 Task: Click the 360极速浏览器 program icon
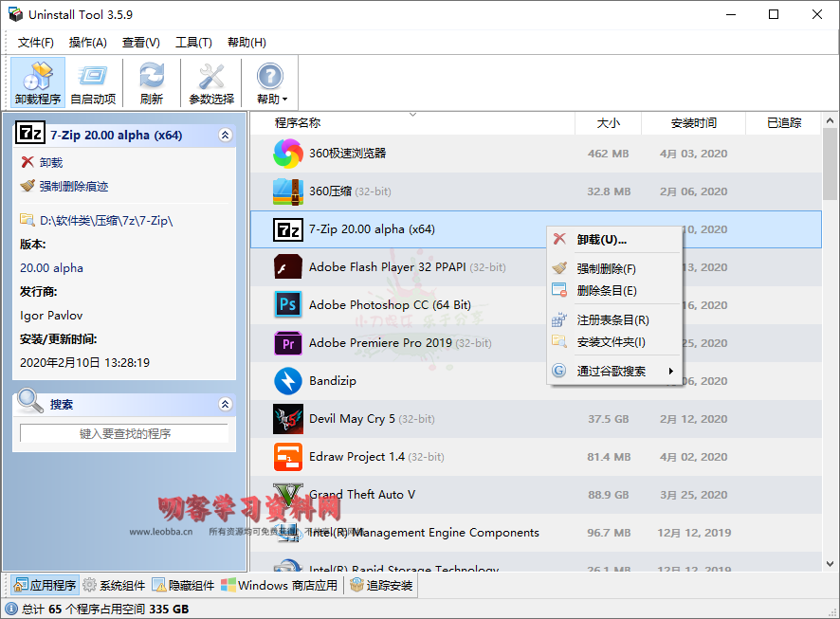[x=287, y=154]
